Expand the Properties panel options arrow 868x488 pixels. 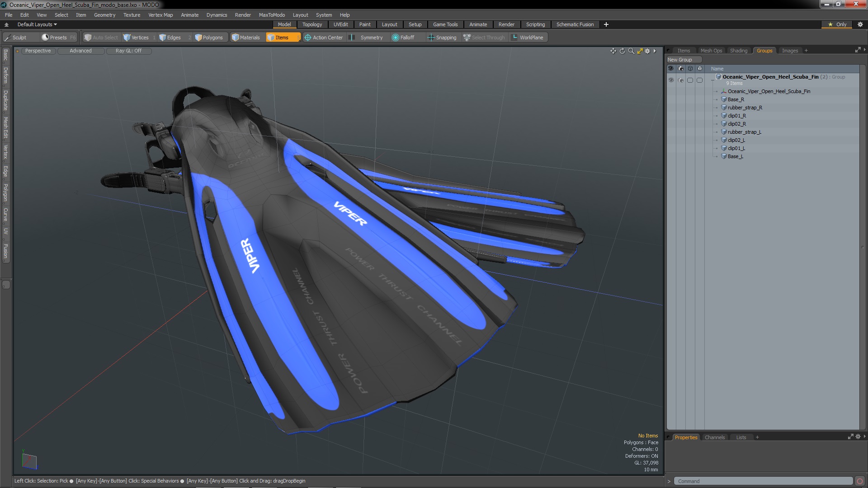[864, 436]
